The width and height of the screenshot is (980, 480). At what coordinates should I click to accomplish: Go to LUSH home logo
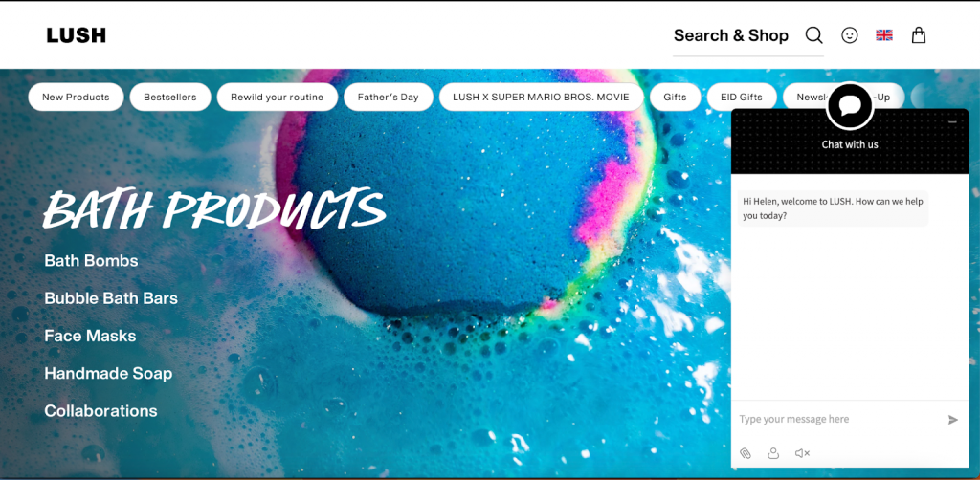point(77,35)
